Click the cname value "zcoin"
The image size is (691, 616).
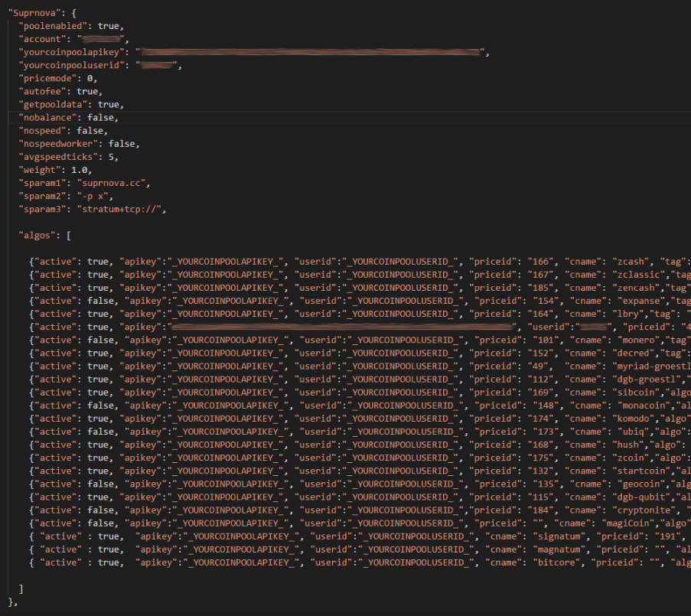631,458
